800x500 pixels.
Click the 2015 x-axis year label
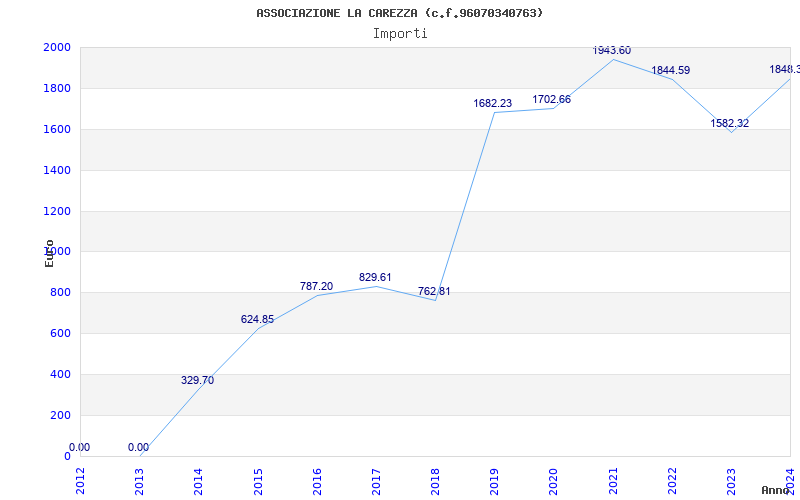click(x=258, y=481)
